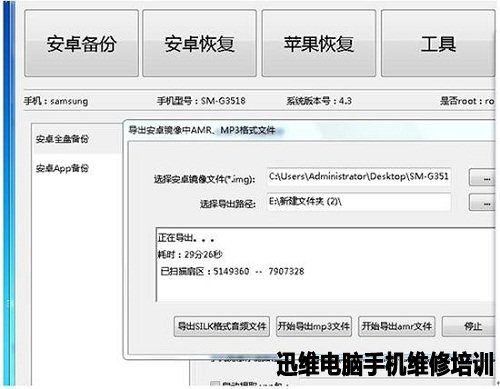Click the 选择安卓镜像文件(*.img) label
500x389 pixels.
pos(204,179)
